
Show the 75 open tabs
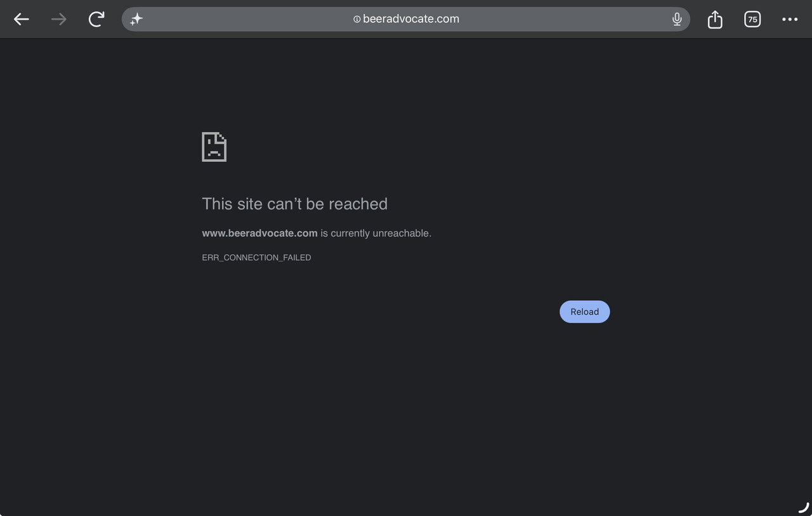tap(752, 19)
